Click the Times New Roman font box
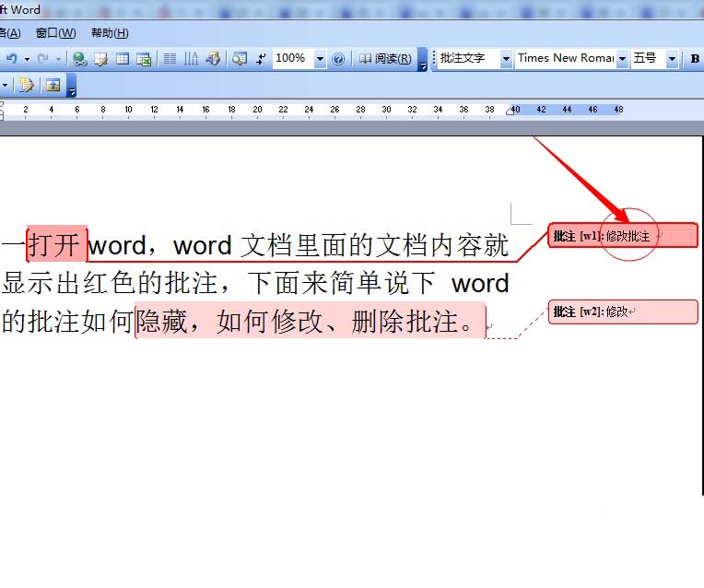 (x=565, y=58)
